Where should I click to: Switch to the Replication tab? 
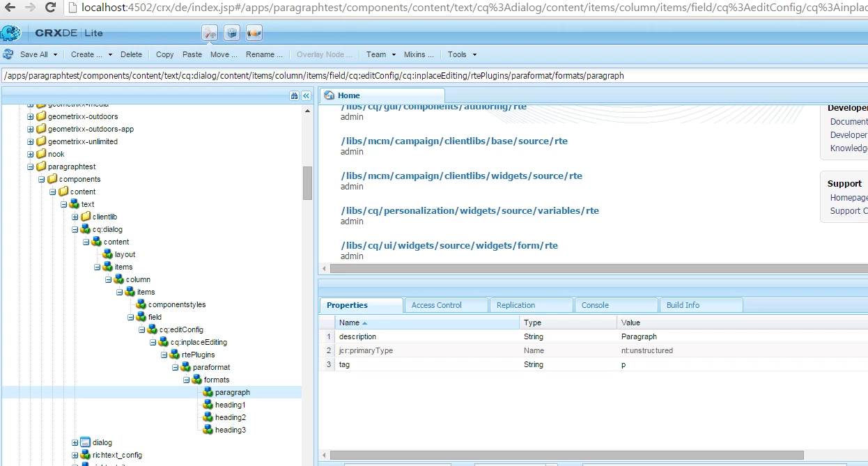tap(531, 305)
